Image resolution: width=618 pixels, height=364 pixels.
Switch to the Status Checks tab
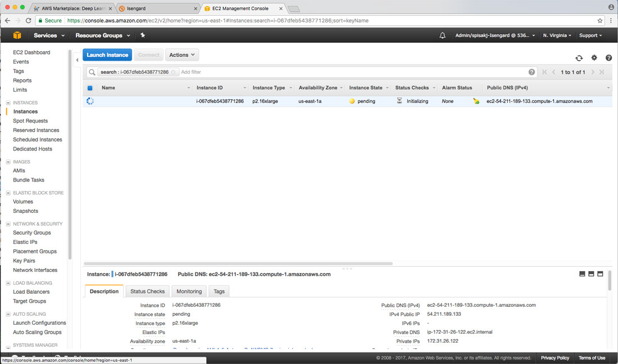[x=147, y=291]
